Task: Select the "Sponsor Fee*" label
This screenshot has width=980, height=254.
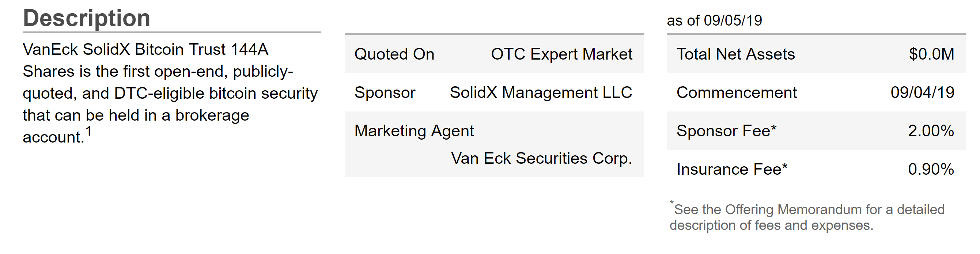Action: tap(726, 131)
